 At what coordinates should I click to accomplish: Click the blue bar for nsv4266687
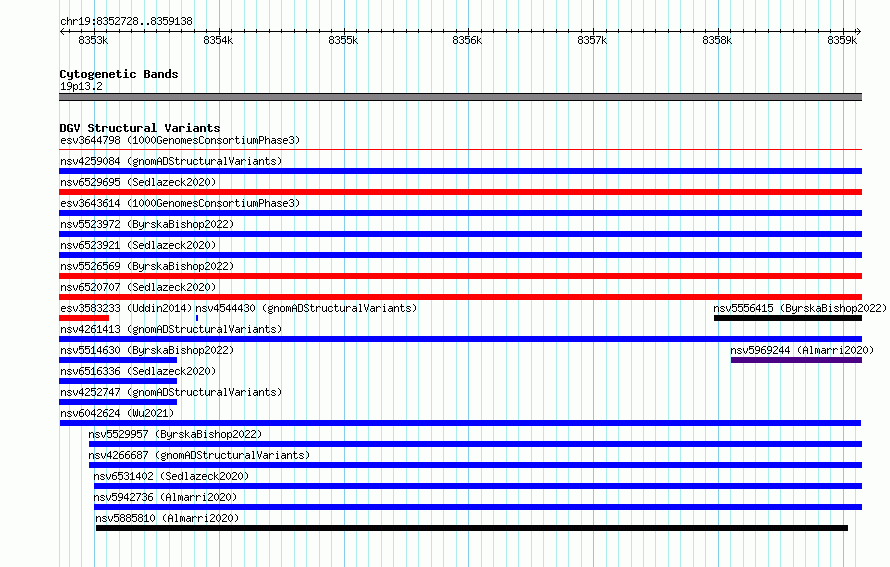coord(475,465)
